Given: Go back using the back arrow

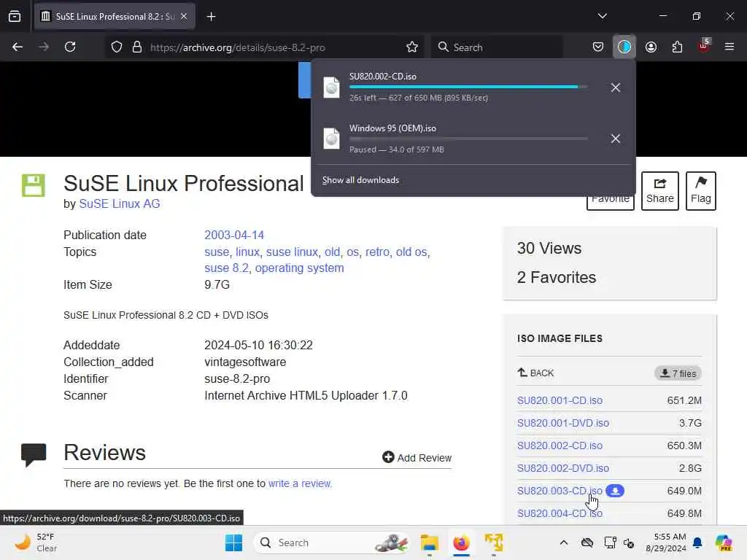Looking at the screenshot, I should click(18, 47).
